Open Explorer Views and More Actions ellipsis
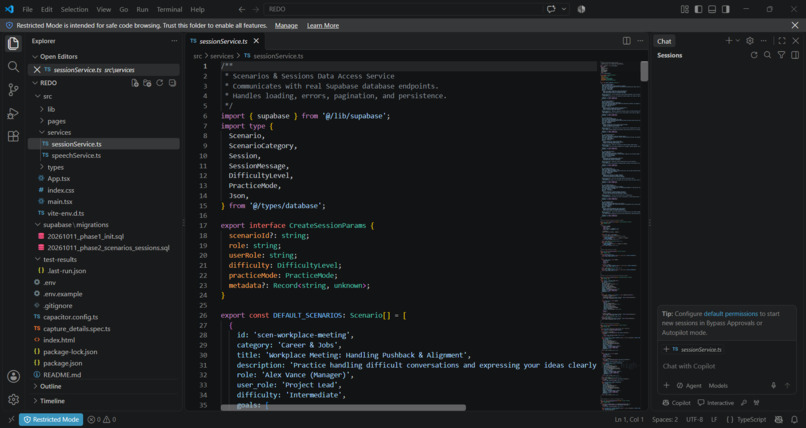This screenshot has height=428, width=806. 174,41
